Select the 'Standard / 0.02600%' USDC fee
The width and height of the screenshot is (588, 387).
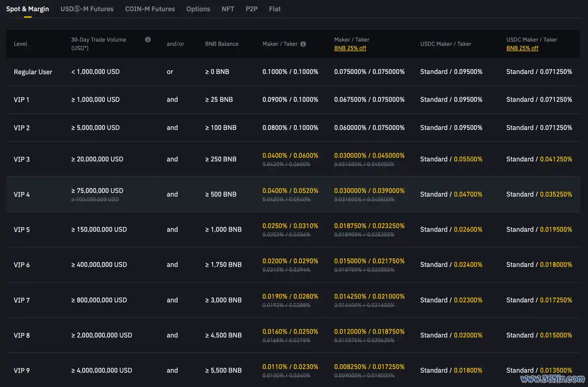pos(451,229)
